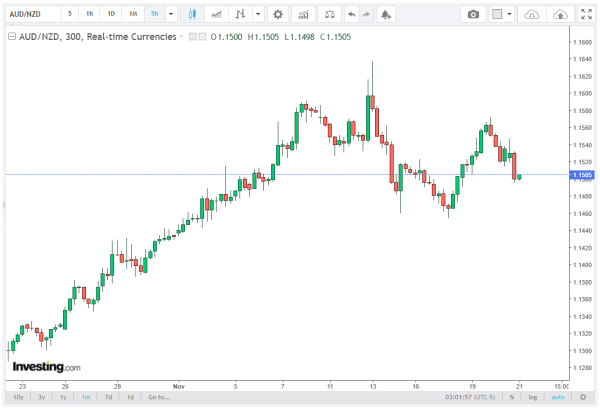The height and width of the screenshot is (410, 600).
Task: Select the 1D interval
Action: (x=111, y=15)
